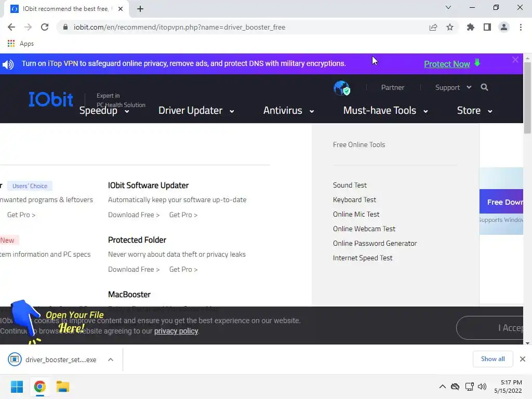This screenshot has width=532, height=399.
Task: Get Pro for IObit Software Updater
Action: pyautogui.click(x=183, y=215)
